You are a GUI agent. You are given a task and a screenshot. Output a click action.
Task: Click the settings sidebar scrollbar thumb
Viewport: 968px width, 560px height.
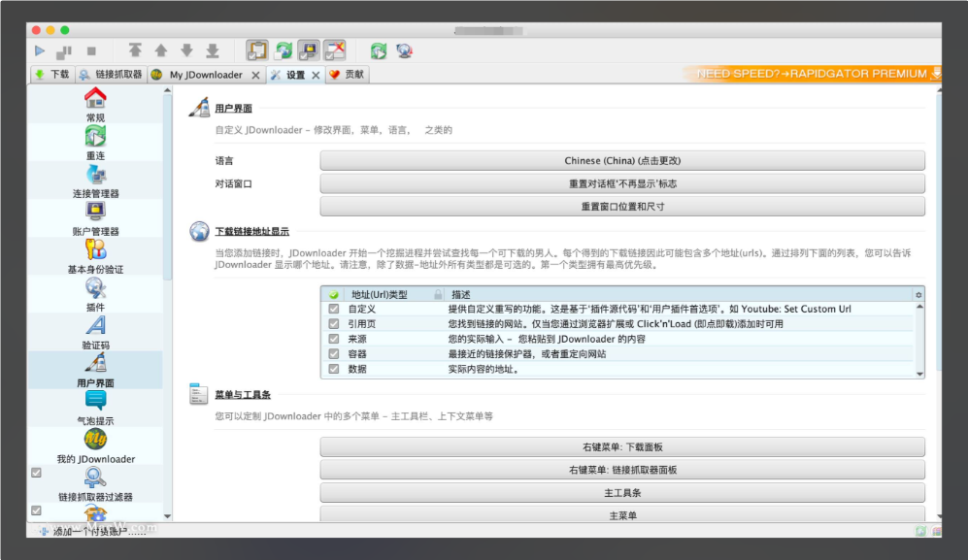[x=167, y=187]
